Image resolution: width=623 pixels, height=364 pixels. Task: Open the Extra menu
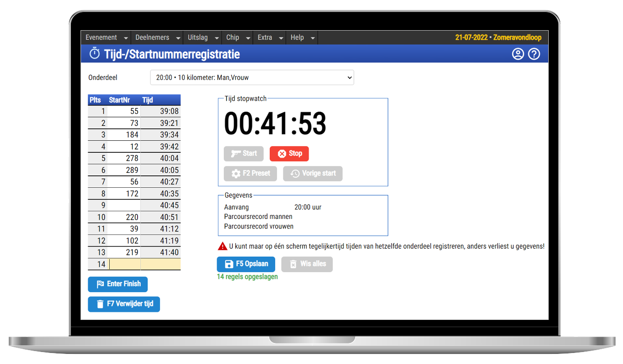265,37
